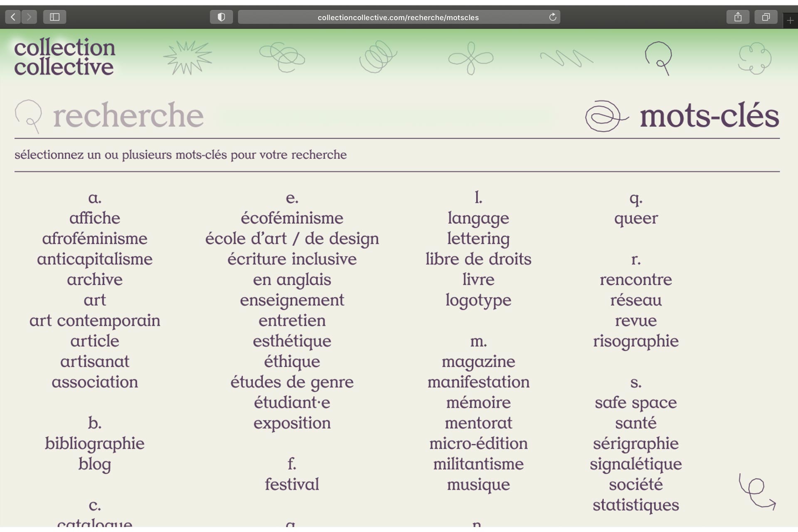798x532 pixels.
Task: Select the keyword éthique
Action: pos(292,362)
